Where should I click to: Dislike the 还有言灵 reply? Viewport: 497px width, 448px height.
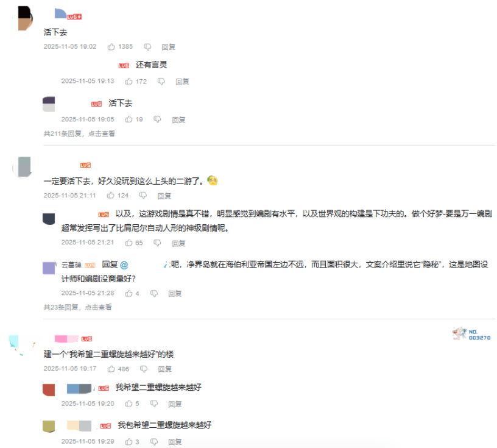(x=161, y=82)
